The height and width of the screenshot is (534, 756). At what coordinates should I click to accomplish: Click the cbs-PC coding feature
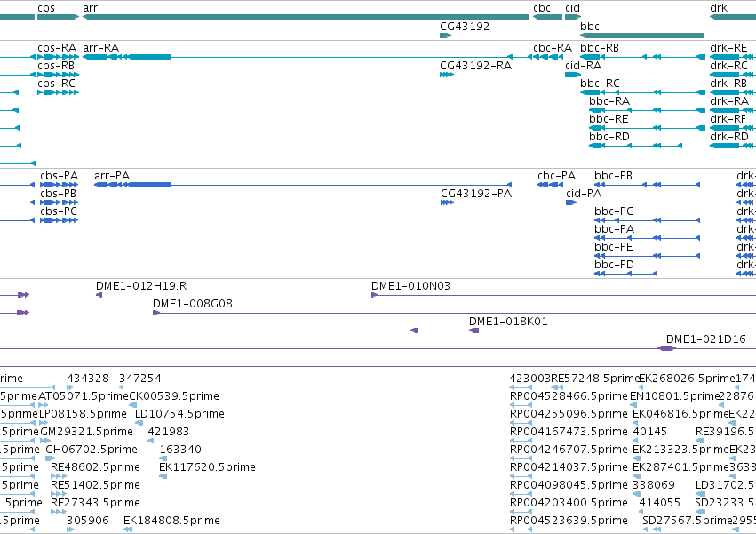pos(59,220)
